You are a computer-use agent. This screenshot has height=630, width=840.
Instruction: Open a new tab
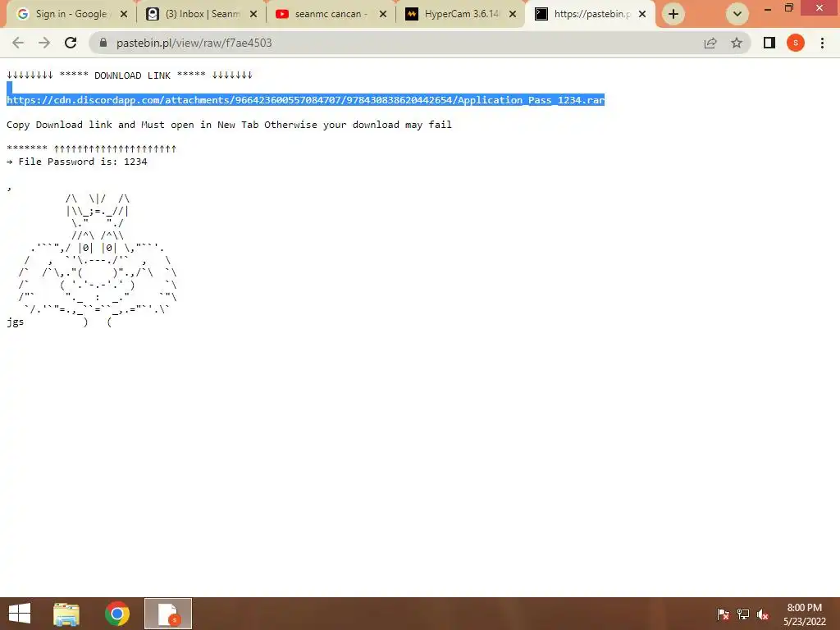click(x=673, y=14)
